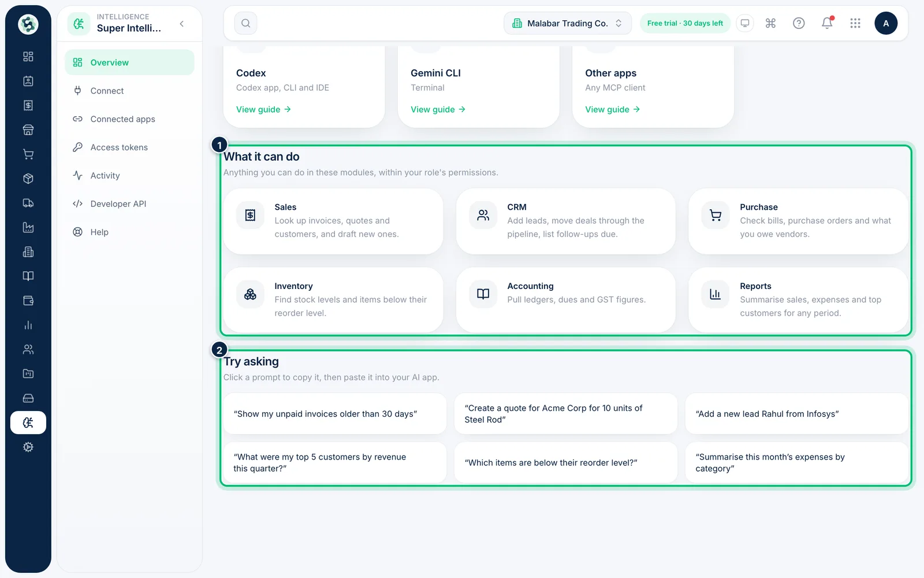The width and height of the screenshot is (924, 578).
Task: Open the dashboard grid icon in the dark rail
Action: tap(28, 57)
